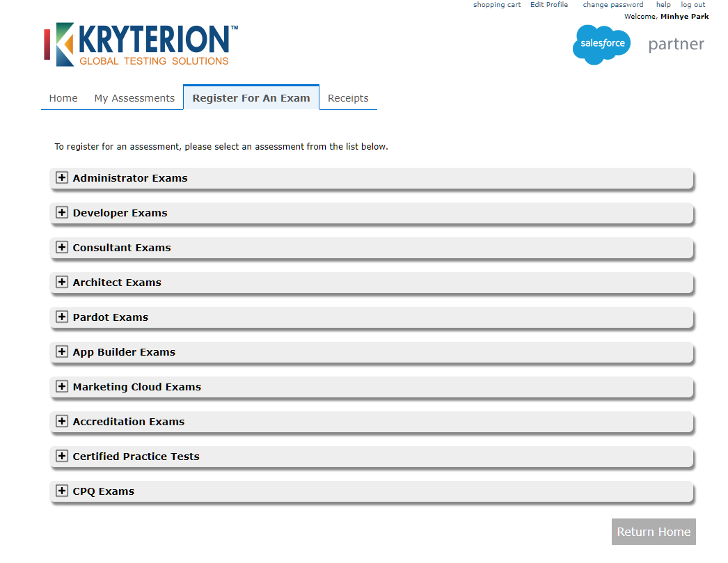Click the Marketing Cloud Exams heading text
The image size is (728, 563).
click(137, 387)
